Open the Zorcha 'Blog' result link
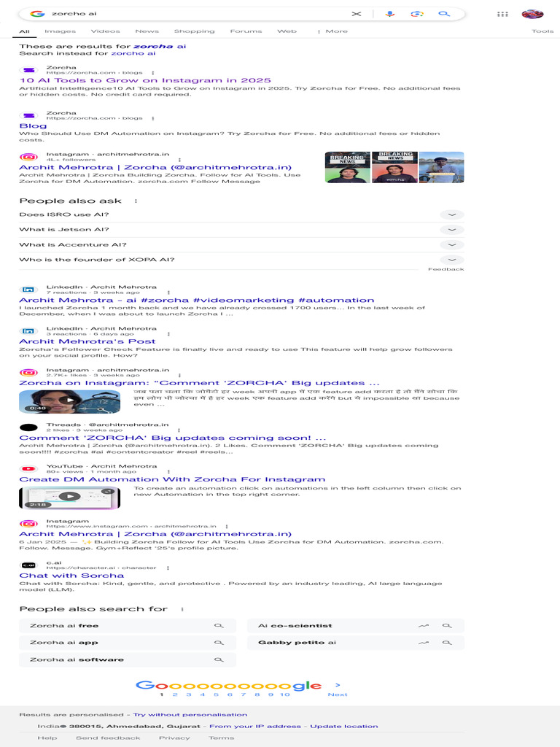 [33, 125]
